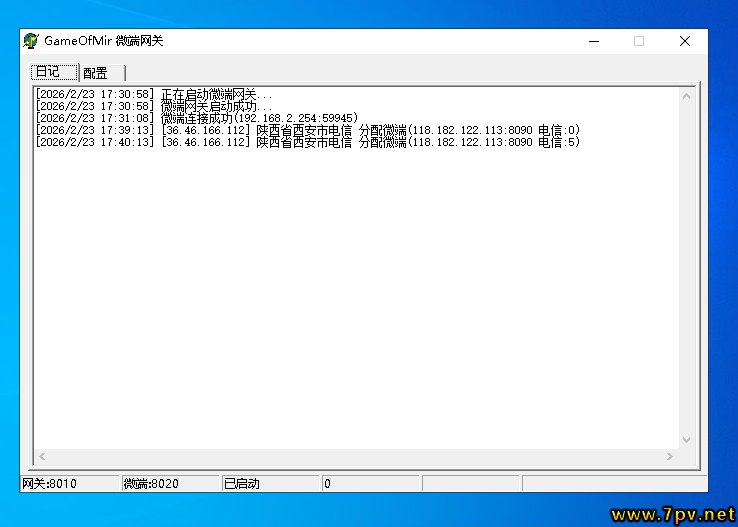Minimize the 微端网关 window
This screenshot has height=527, width=738.
(594, 41)
